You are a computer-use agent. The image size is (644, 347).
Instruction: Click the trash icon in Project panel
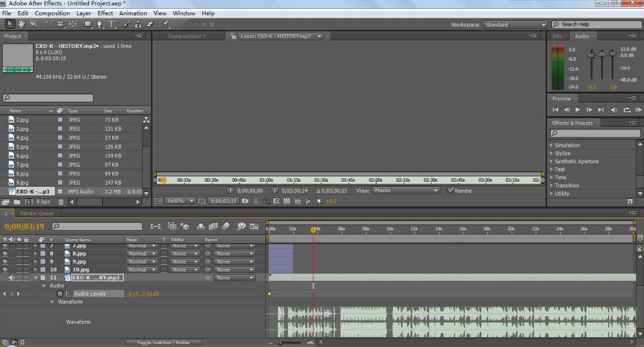coord(61,202)
